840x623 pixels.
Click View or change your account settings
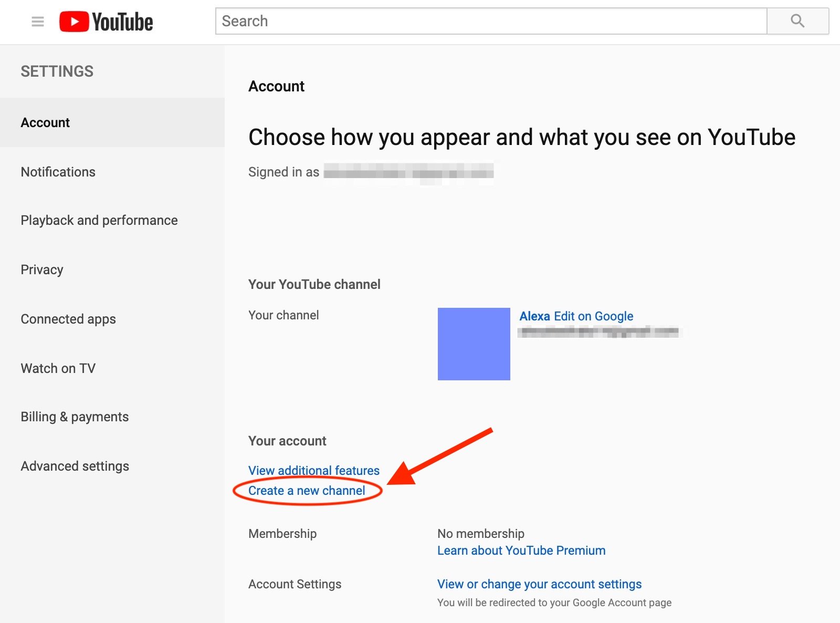click(539, 584)
